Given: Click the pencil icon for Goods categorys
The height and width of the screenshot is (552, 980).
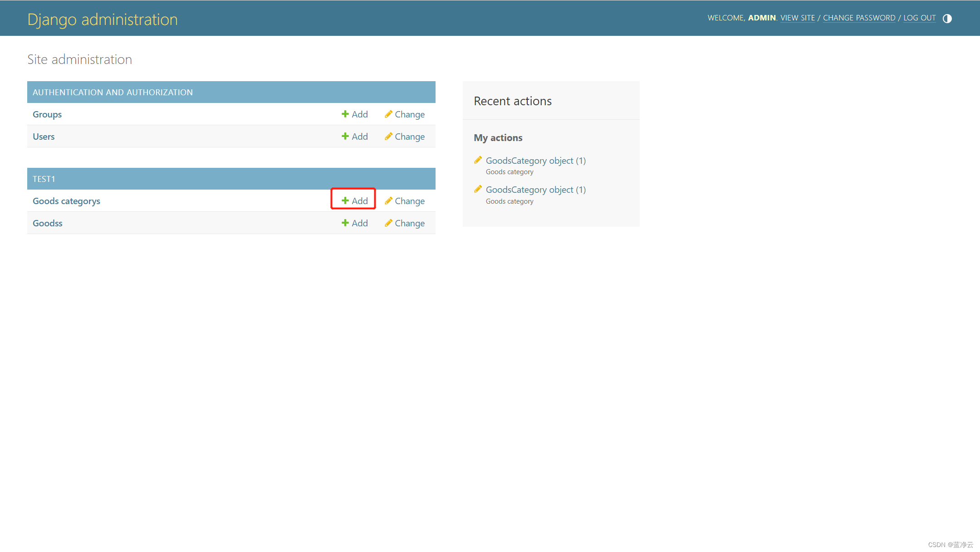Looking at the screenshot, I should [x=388, y=200].
